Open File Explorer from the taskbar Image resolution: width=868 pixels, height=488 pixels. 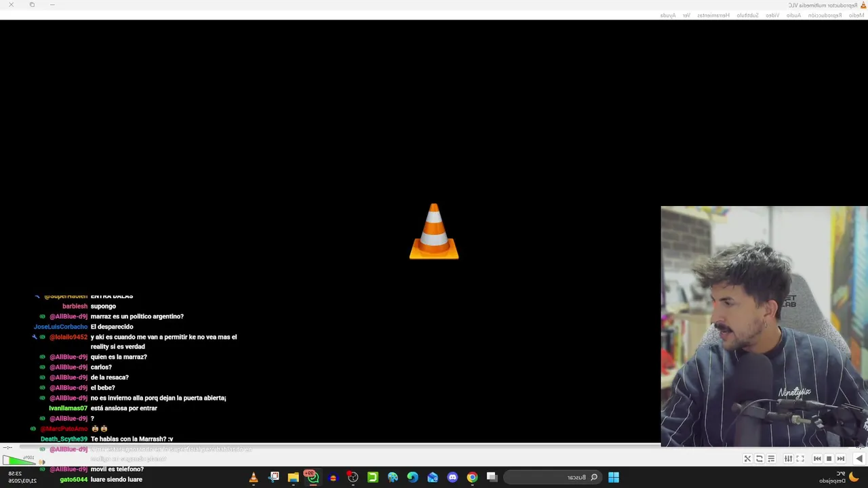(x=293, y=477)
